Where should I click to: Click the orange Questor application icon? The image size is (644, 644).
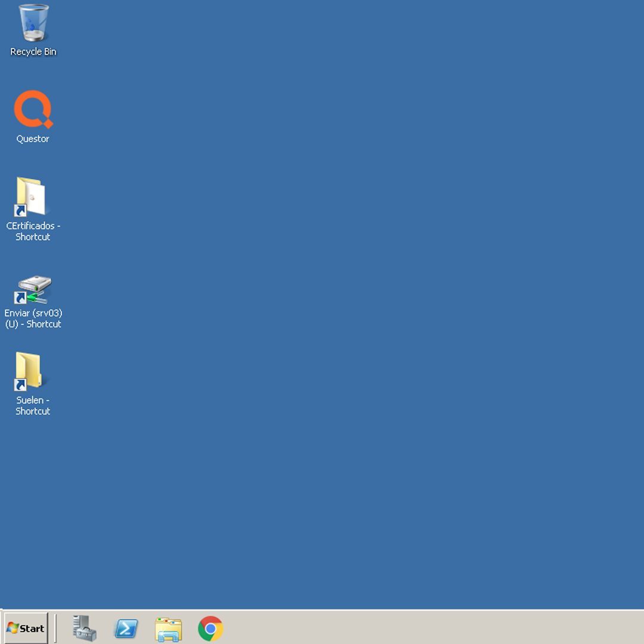tap(33, 109)
